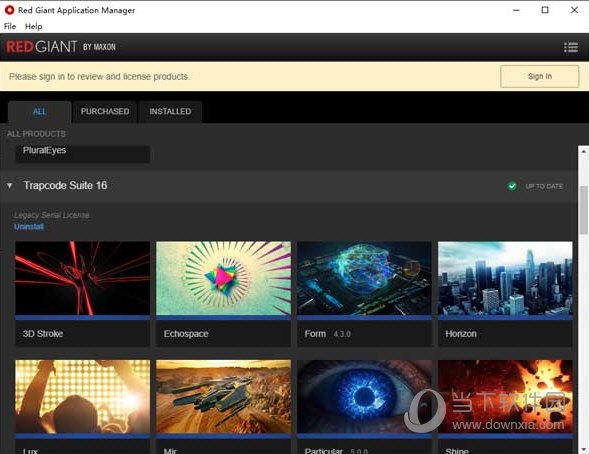Click the Form 4.3.0 label

[328, 333]
